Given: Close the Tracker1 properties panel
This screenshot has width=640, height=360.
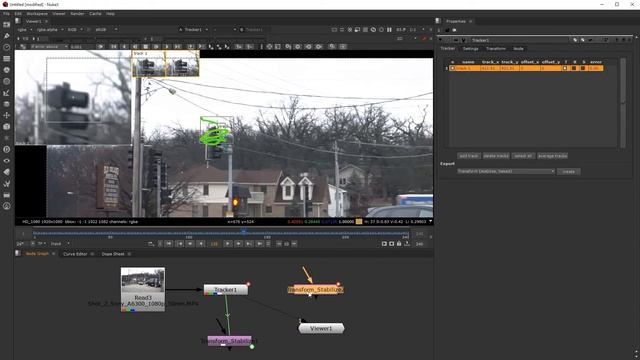Looking at the screenshot, I should click(630, 40).
